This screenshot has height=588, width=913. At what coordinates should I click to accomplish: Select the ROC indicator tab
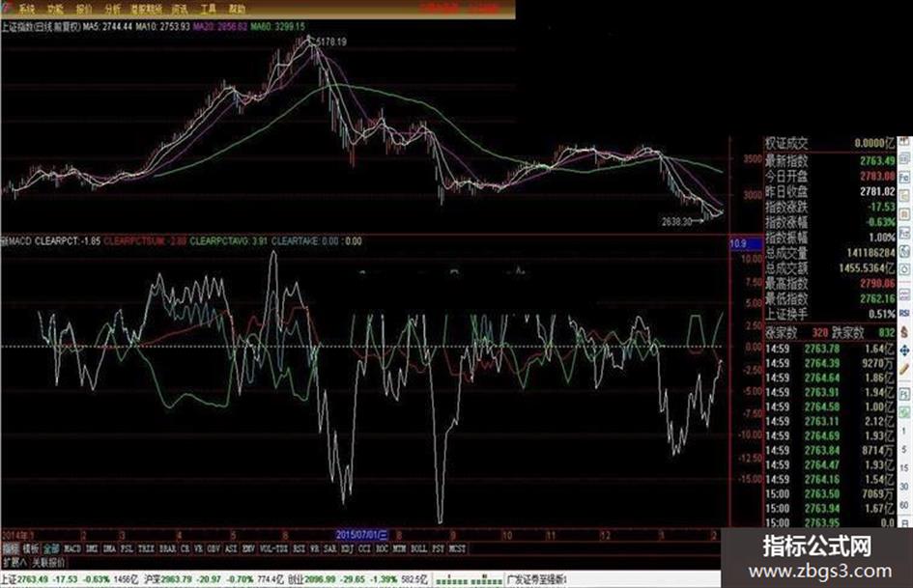pyautogui.click(x=382, y=548)
